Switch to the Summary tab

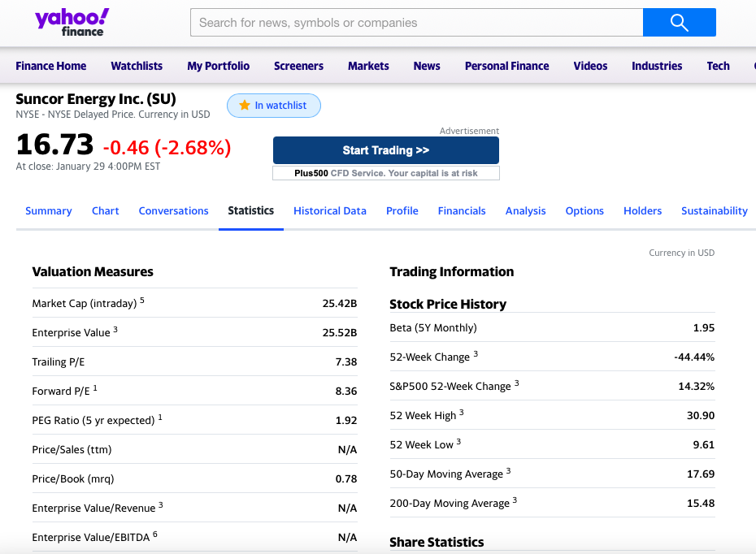coord(48,211)
